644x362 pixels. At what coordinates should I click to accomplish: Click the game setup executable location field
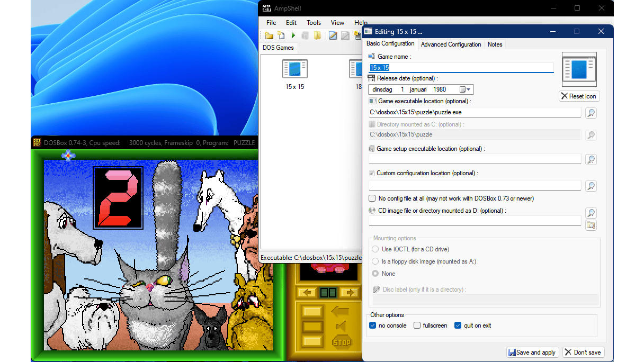point(475,159)
